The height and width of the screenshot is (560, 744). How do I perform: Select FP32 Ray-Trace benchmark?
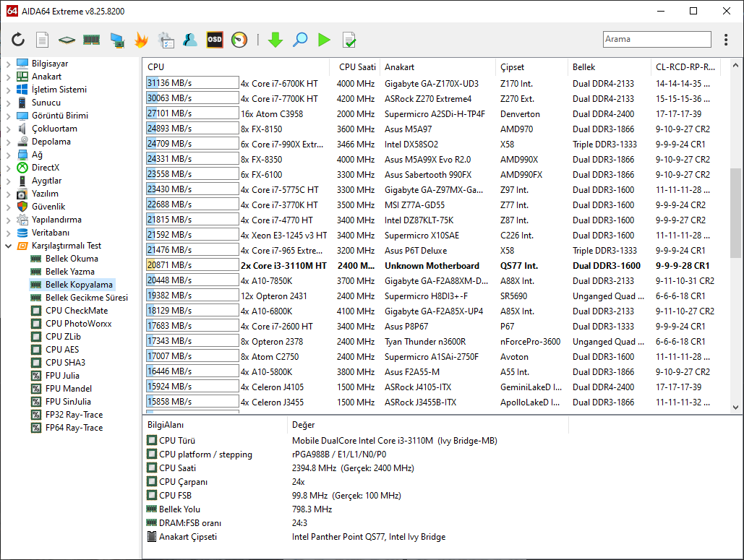tap(74, 415)
